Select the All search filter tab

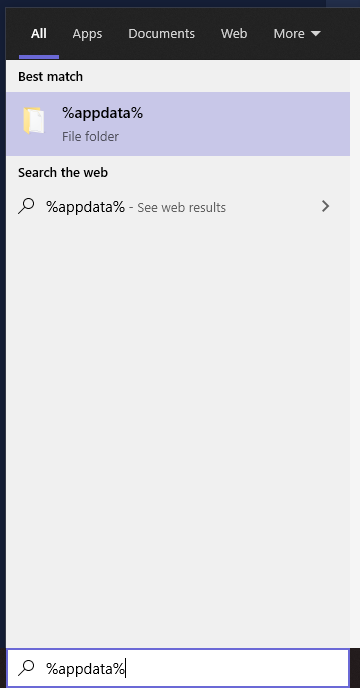click(39, 34)
